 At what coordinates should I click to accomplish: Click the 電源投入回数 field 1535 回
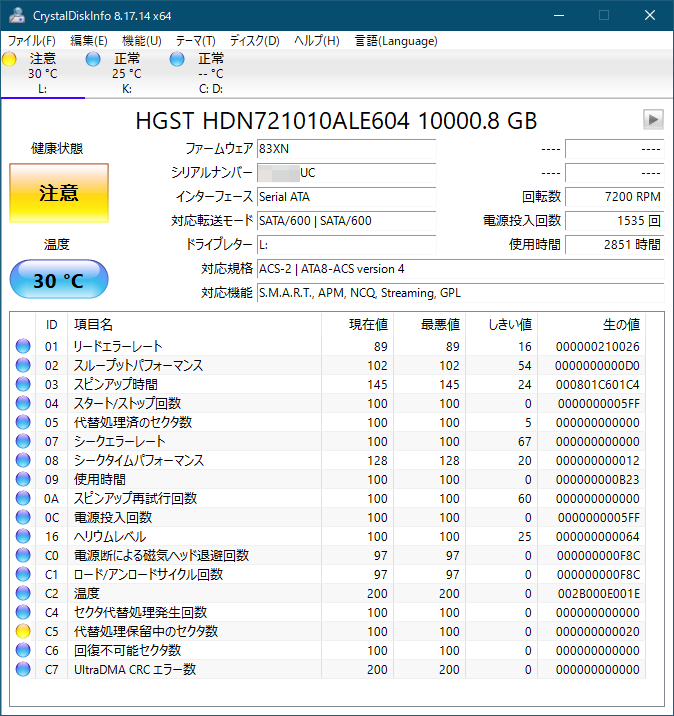tap(615, 221)
